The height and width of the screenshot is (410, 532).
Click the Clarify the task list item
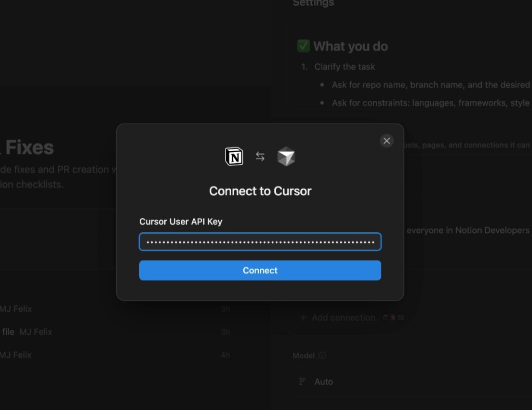[x=344, y=67]
